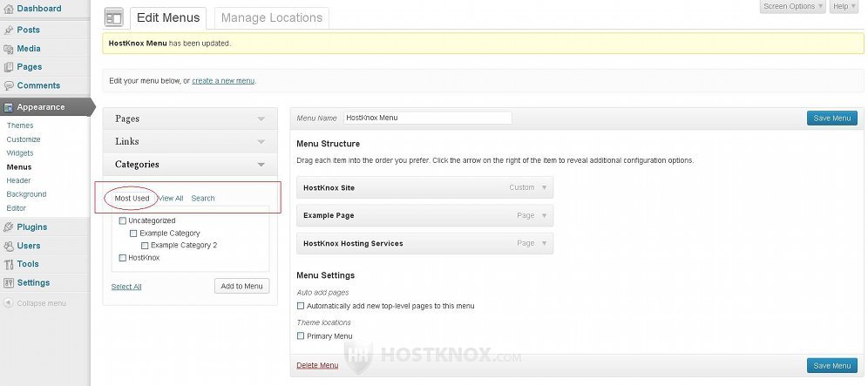Click the Collapse menu arrow icon
This screenshot has width=868, height=386.
[9, 303]
